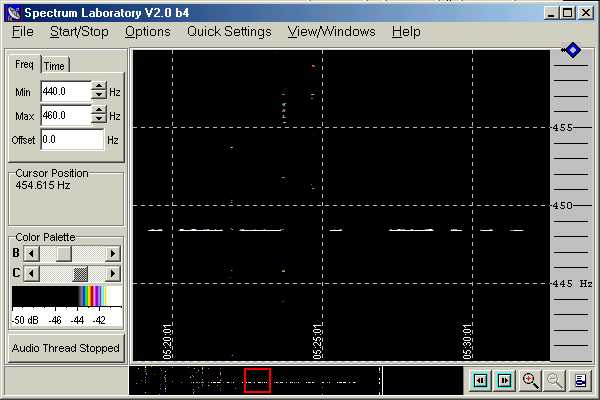
Task: Close the Spectrum Laboratory window
Action: point(586,13)
